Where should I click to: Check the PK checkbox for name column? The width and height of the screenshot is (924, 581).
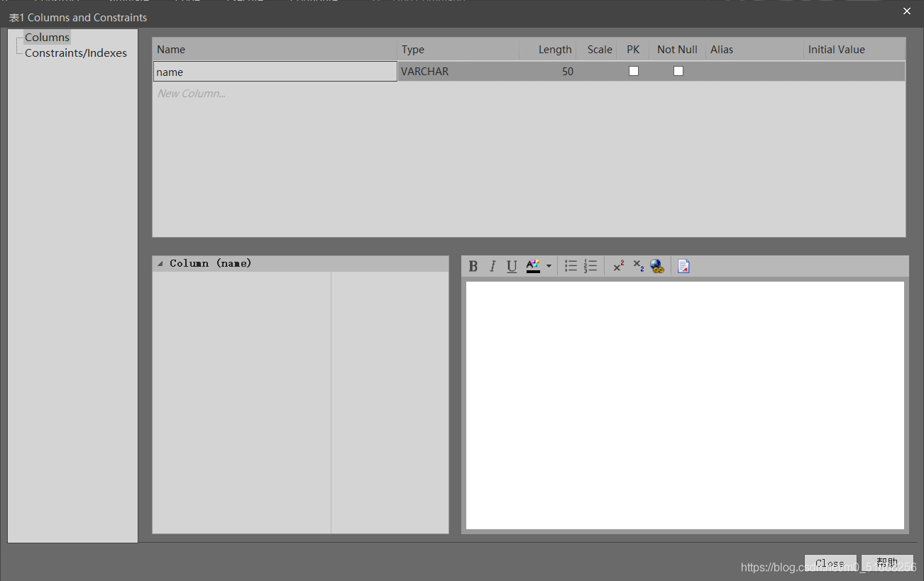(x=634, y=71)
